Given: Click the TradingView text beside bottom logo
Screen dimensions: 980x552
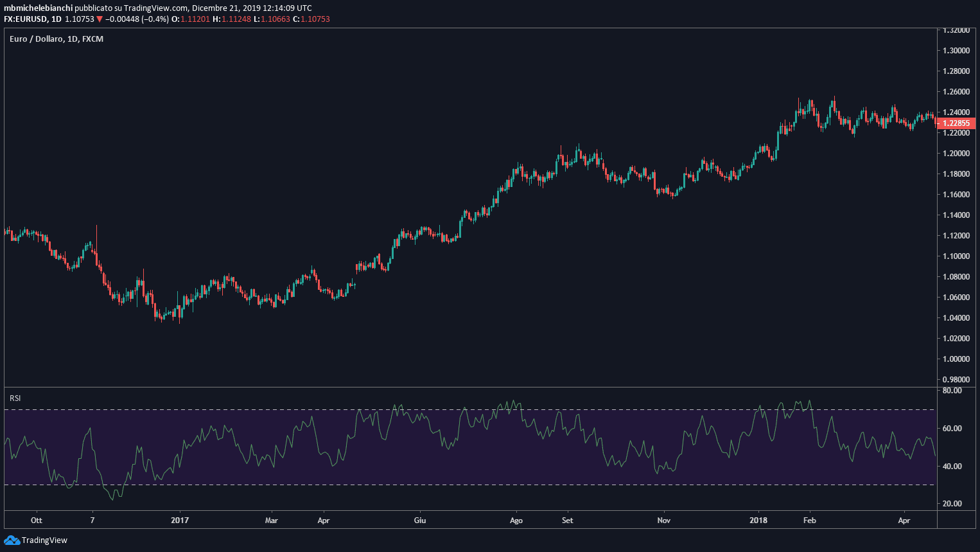Looking at the screenshot, I should click(x=44, y=540).
